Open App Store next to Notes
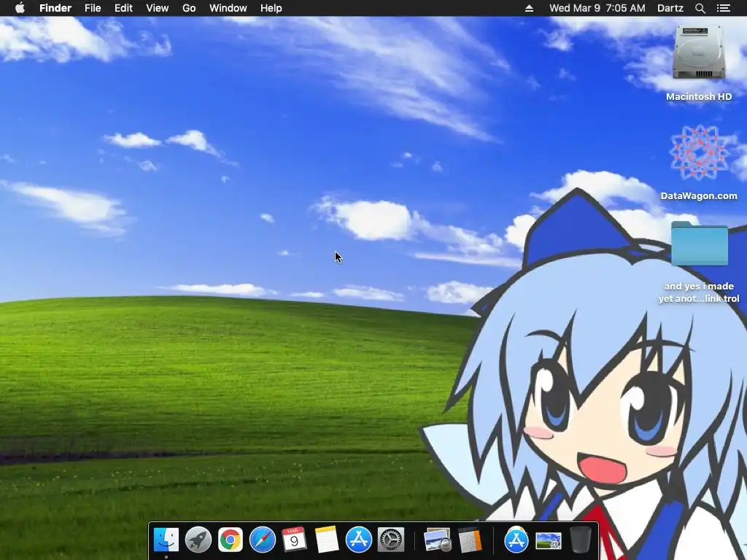This screenshot has height=560, width=747. pyautogui.click(x=358, y=540)
